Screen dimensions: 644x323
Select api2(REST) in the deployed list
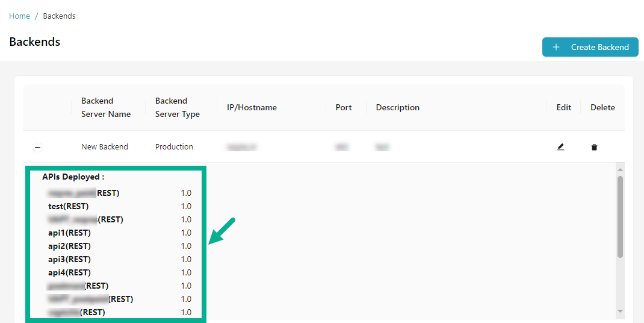click(x=69, y=246)
